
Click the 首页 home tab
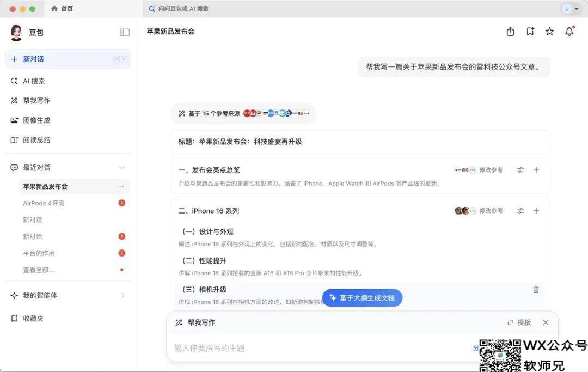click(62, 9)
